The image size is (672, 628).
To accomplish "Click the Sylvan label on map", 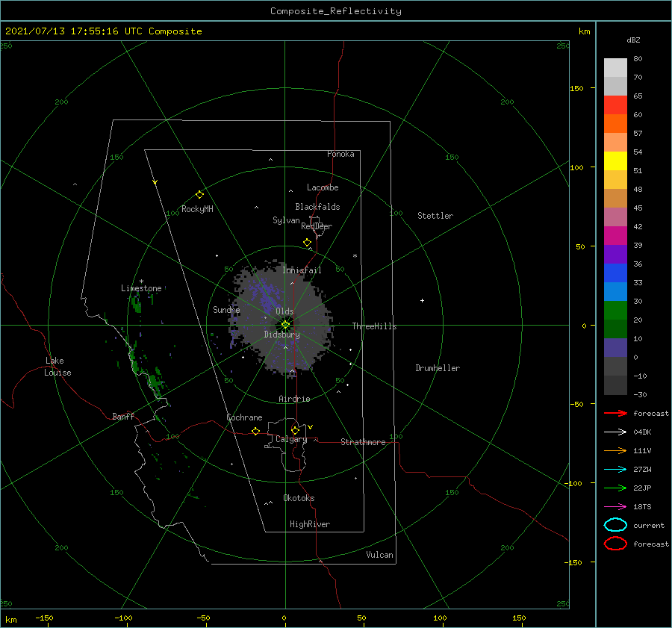I will (x=286, y=220).
